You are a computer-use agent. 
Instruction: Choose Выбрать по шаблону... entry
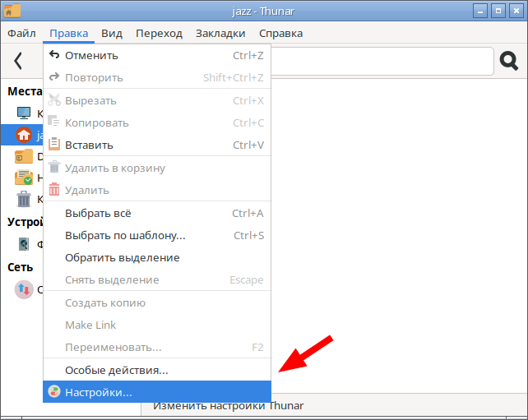tap(157, 236)
